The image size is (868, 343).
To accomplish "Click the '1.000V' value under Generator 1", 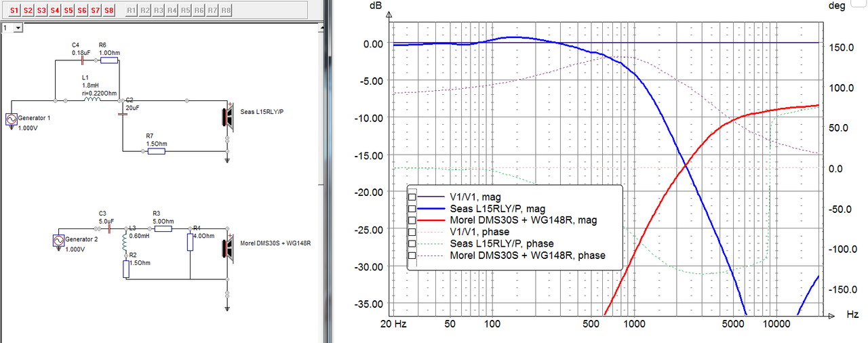I will [x=28, y=128].
